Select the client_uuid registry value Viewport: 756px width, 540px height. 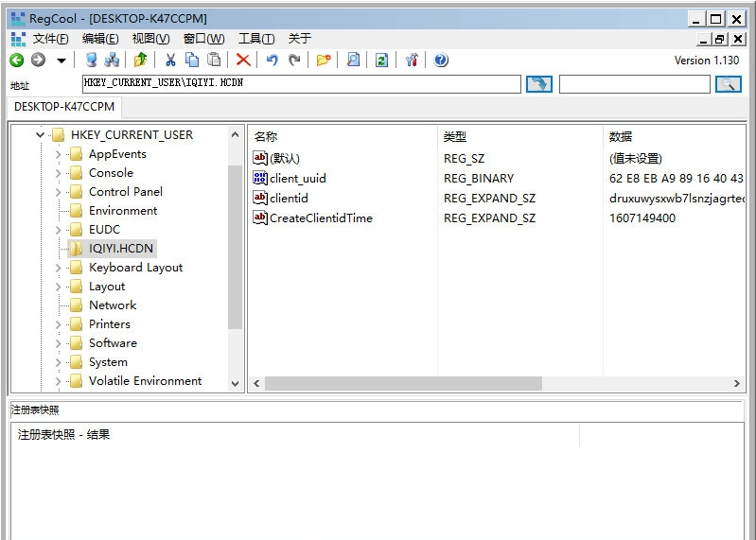[297, 178]
